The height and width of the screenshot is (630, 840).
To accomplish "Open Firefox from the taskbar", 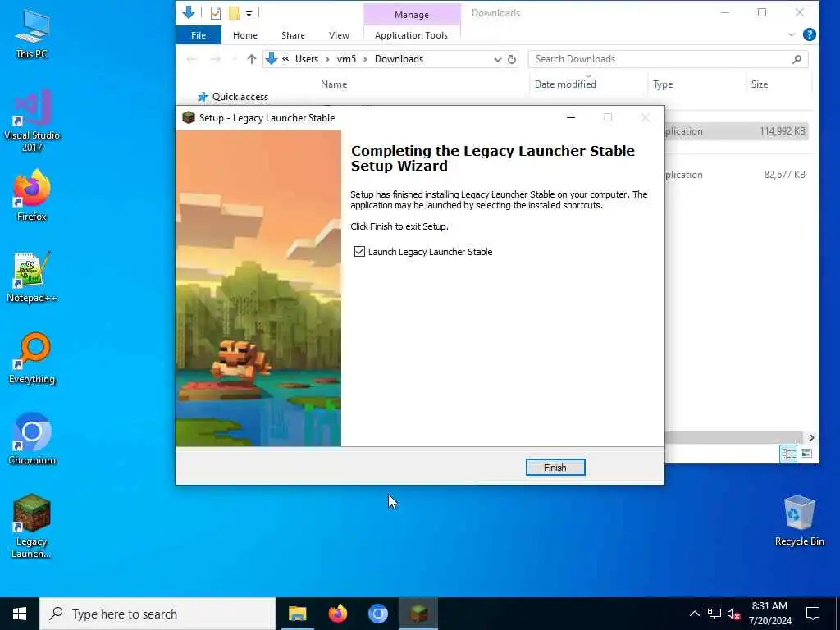I will click(x=337, y=614).
